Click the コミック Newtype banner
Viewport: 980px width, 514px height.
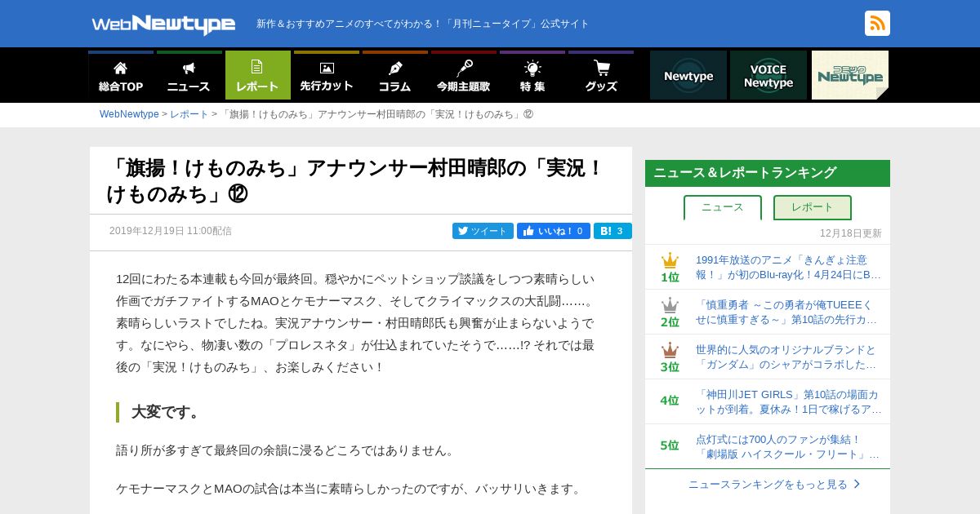(x=850, y=75)
